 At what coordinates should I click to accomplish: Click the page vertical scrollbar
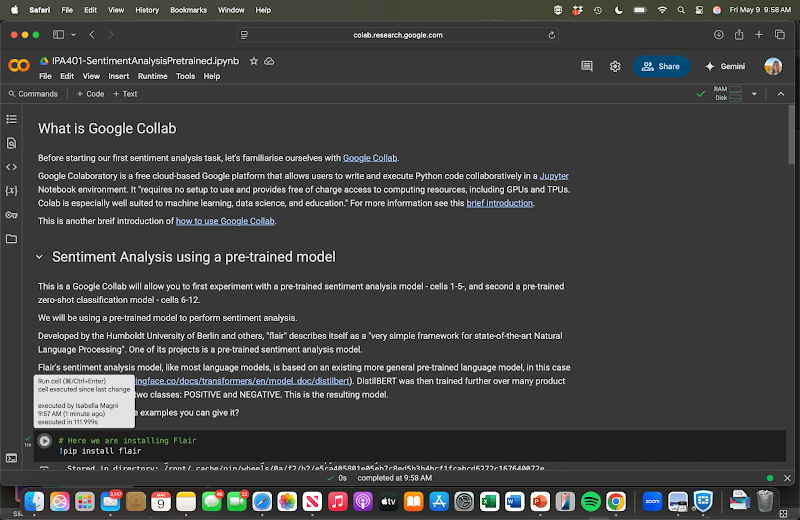pos(791,135)
